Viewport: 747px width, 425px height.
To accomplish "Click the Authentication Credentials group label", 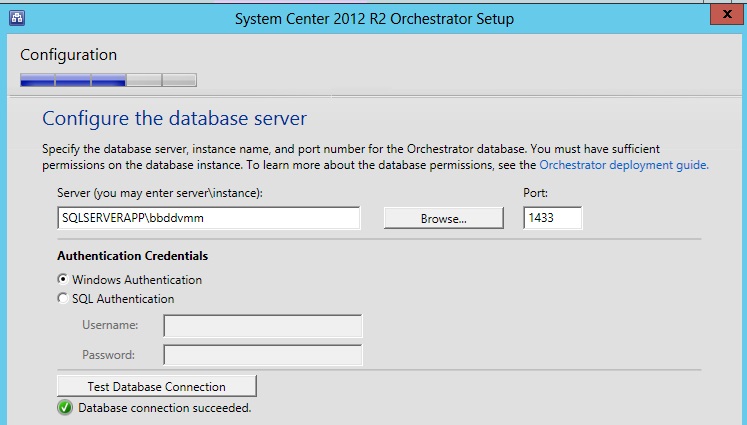I will 132,256.
